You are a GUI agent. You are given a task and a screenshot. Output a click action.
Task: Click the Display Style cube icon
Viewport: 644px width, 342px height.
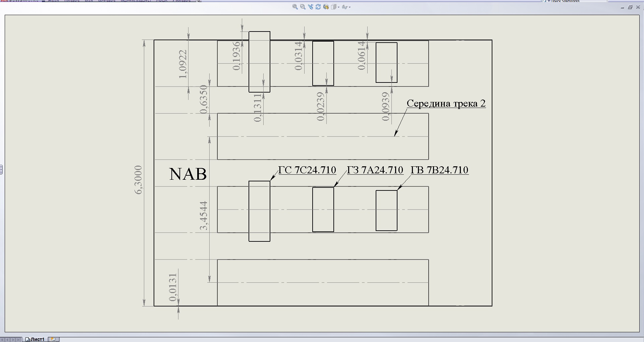pos(334,7)
